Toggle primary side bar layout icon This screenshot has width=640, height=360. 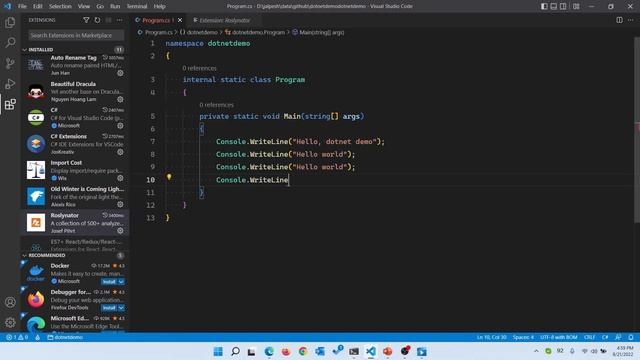(x=544, y=6)
